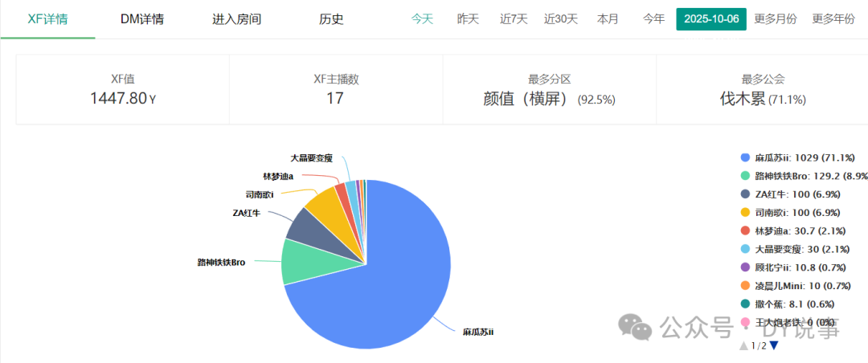Toggle 大晶要变瘦 legend entry
Image resolution: width=868 pixels, height=363 pixels.
coord(796,249)
